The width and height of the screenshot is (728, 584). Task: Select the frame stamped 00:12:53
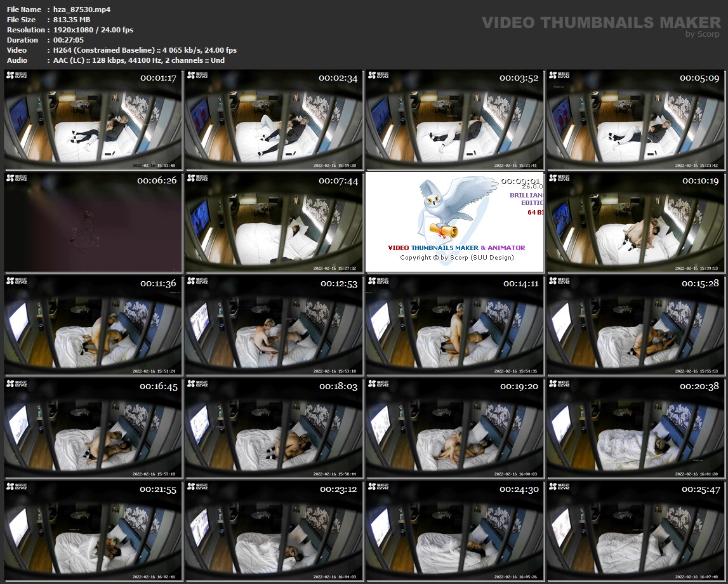274,326
